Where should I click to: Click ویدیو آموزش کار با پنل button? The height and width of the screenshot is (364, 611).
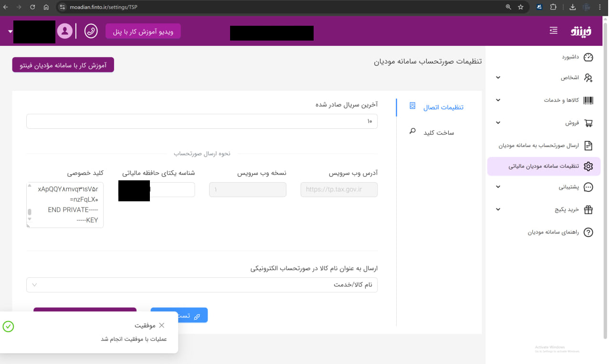143,31
